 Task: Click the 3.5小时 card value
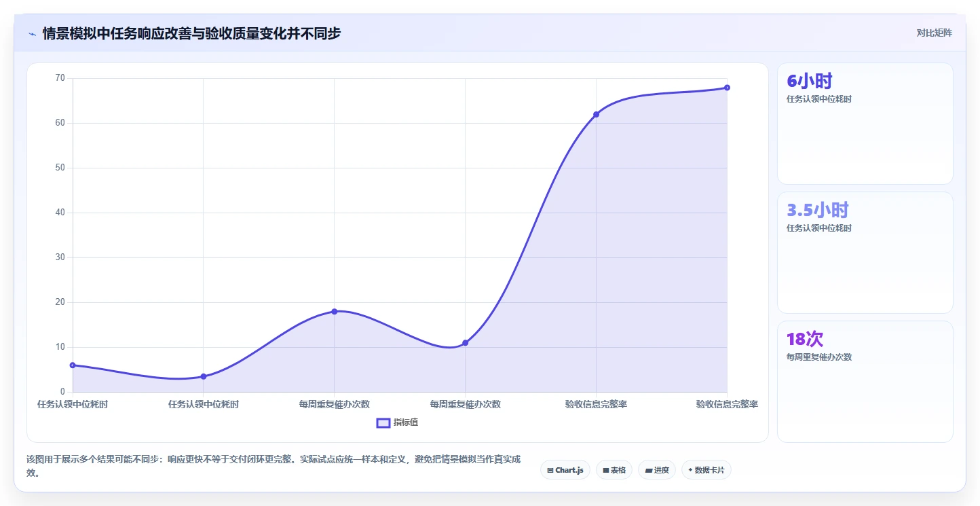pos(818,210)
